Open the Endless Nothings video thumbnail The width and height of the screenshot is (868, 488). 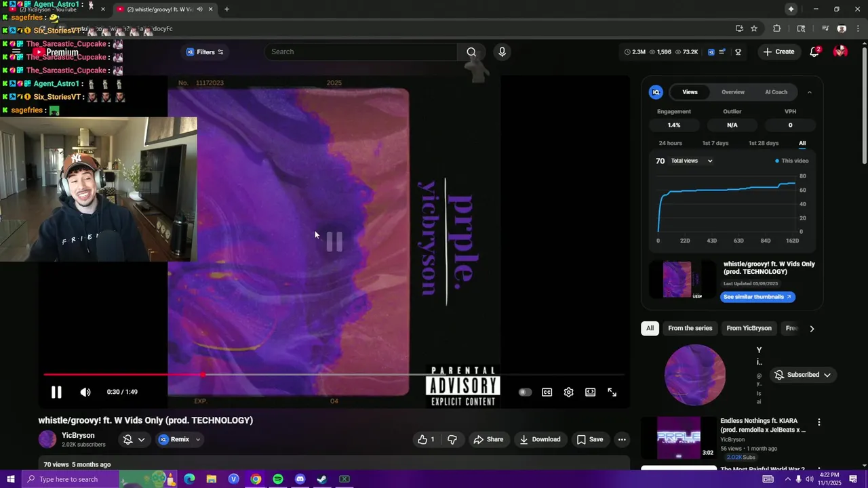click(678, 437)
